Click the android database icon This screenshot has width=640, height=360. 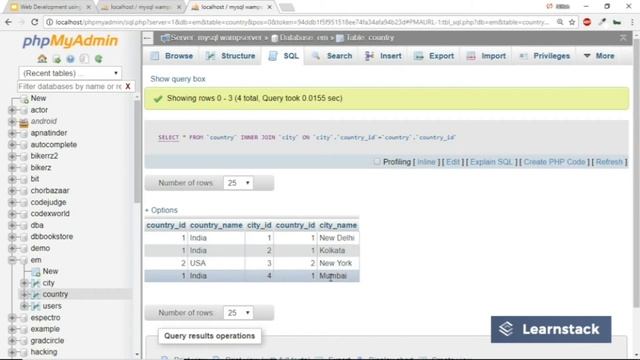(x=24, y=122)
